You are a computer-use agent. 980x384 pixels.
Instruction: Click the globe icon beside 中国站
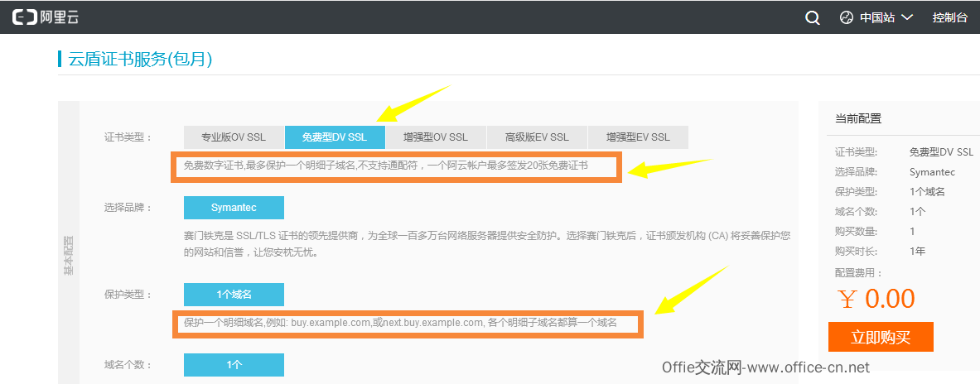[x=847, y=17]
